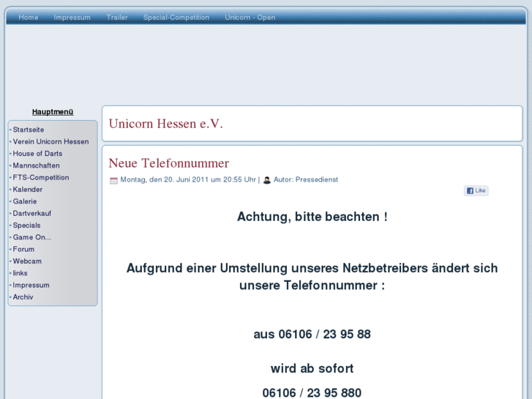Click the Facebook Like button
The height and width of the screenshot is (399, 532).
tap(476, 190)
